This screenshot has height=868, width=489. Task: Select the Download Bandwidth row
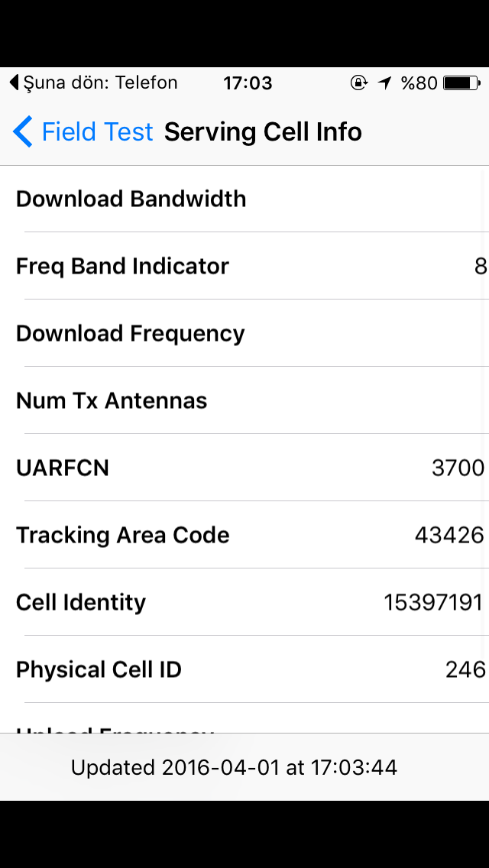point(244,199)
